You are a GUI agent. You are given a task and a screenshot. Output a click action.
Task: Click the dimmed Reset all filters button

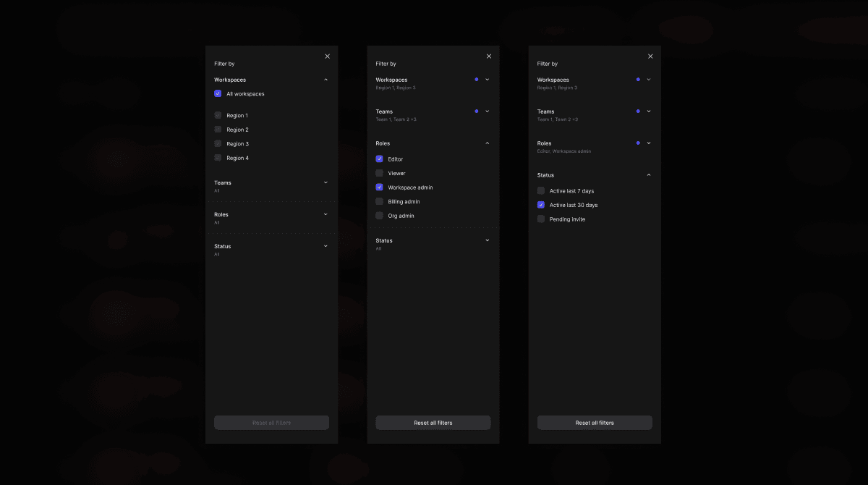pos(271,423)
